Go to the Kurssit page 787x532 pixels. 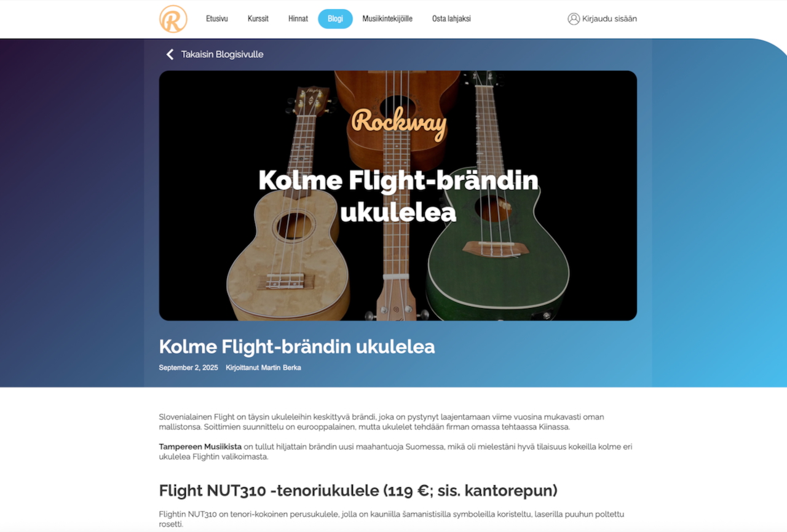tap(258, 19)
